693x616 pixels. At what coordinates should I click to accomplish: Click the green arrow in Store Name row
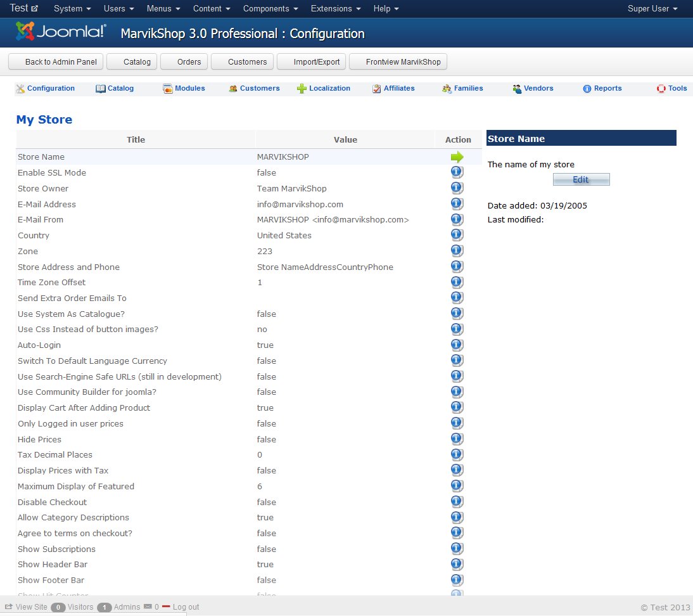[457, 157]
